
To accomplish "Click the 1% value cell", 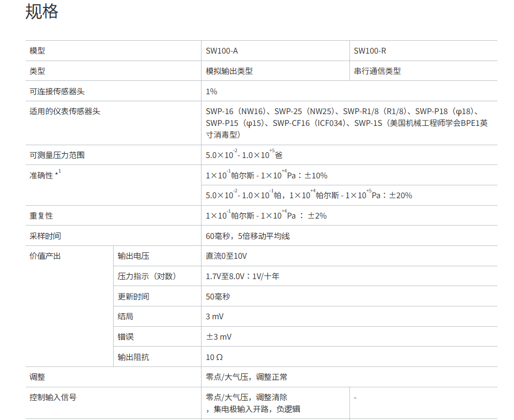I will coord(212,91).
